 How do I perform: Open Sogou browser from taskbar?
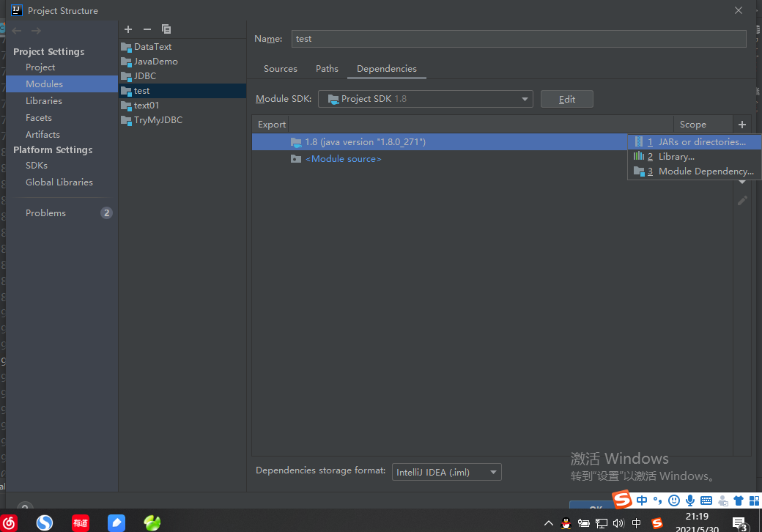[x=45, y=522]
